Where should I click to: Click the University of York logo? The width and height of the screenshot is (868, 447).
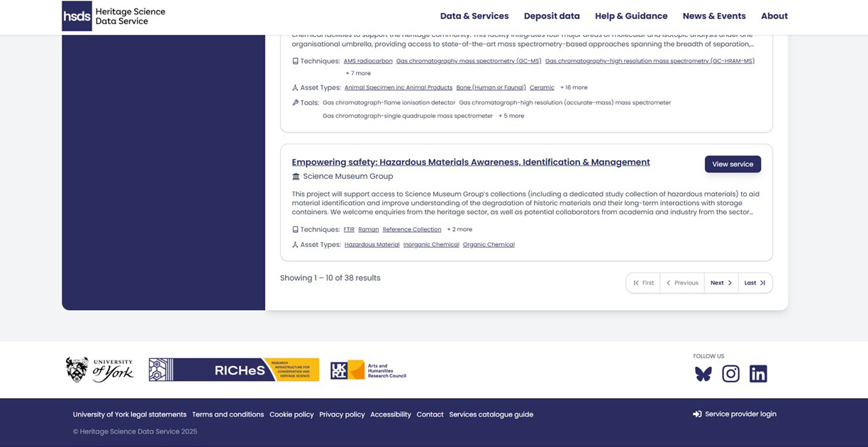[99, 369]
